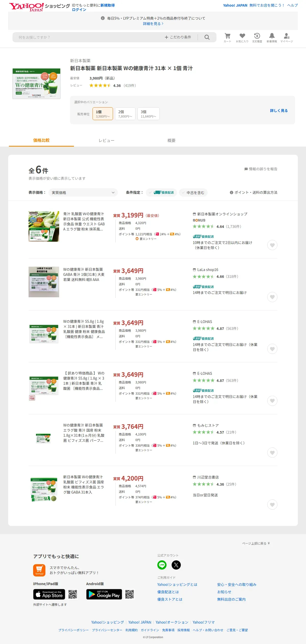
Task: Expand 詳細を見る in the notice banner
Action: (x=153, y=24)
